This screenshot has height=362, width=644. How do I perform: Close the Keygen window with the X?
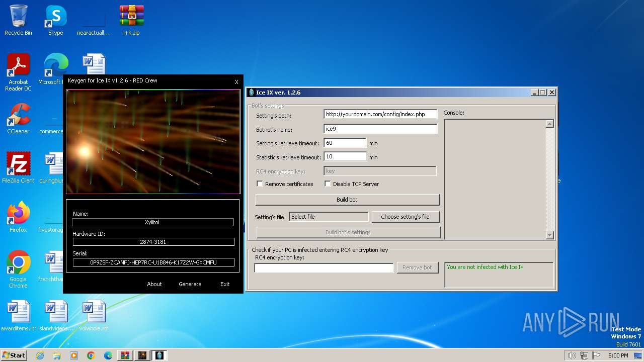pos(236,82)
